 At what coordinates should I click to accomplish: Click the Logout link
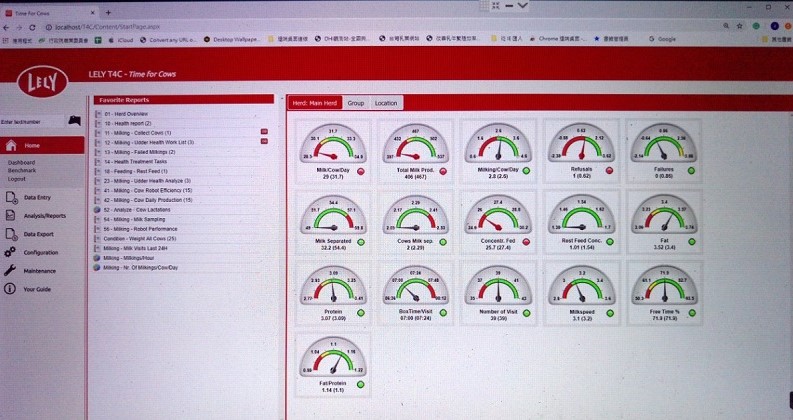pos(17,179)
